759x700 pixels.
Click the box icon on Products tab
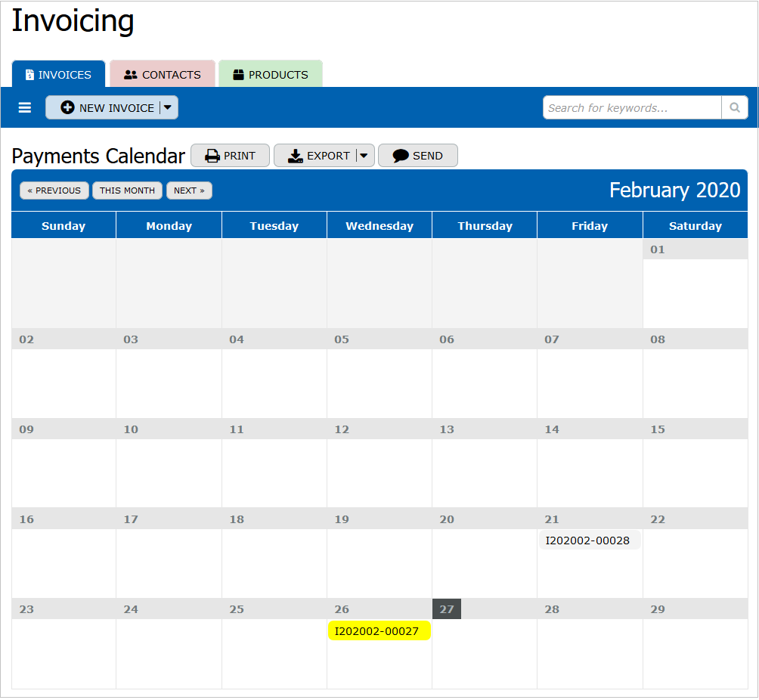(239, 75)
